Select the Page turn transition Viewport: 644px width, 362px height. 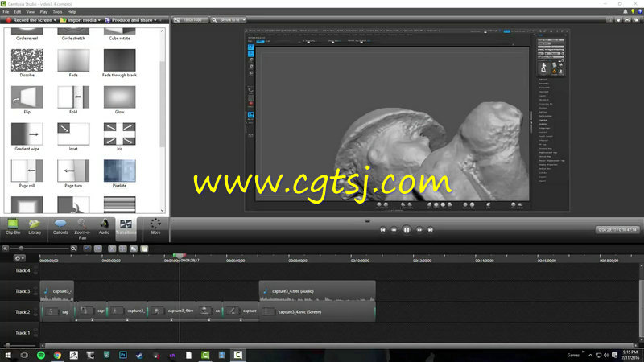[73, 171]
